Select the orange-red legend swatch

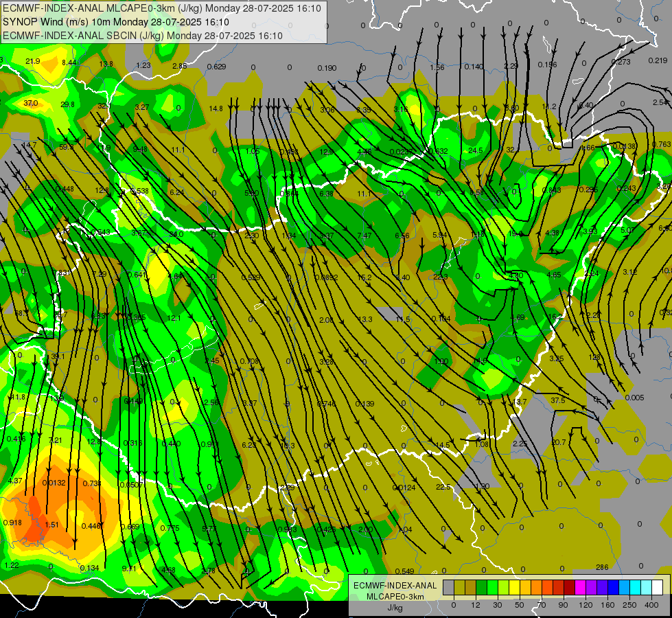(548, 587)
